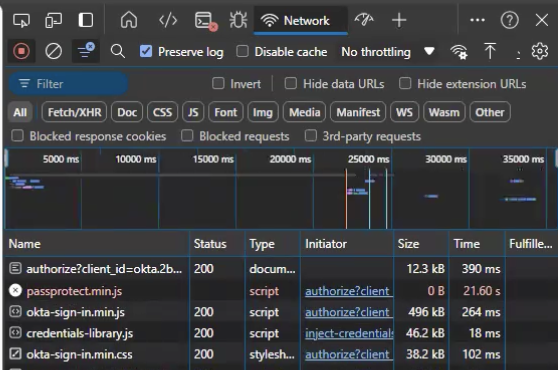This screenshot has width=558, height=370.
Task: Enable Disable cache checkbox
Action: tap(242, 51)
